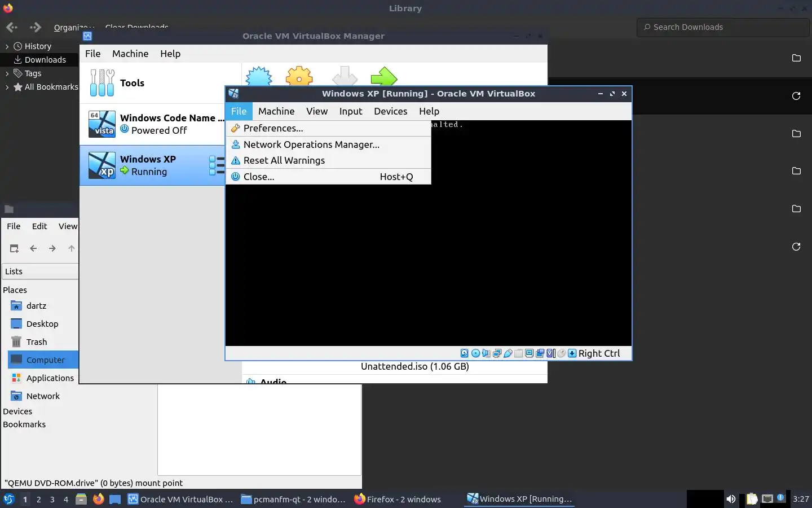Choose Close... in the VM File menu

click(328, 177)
